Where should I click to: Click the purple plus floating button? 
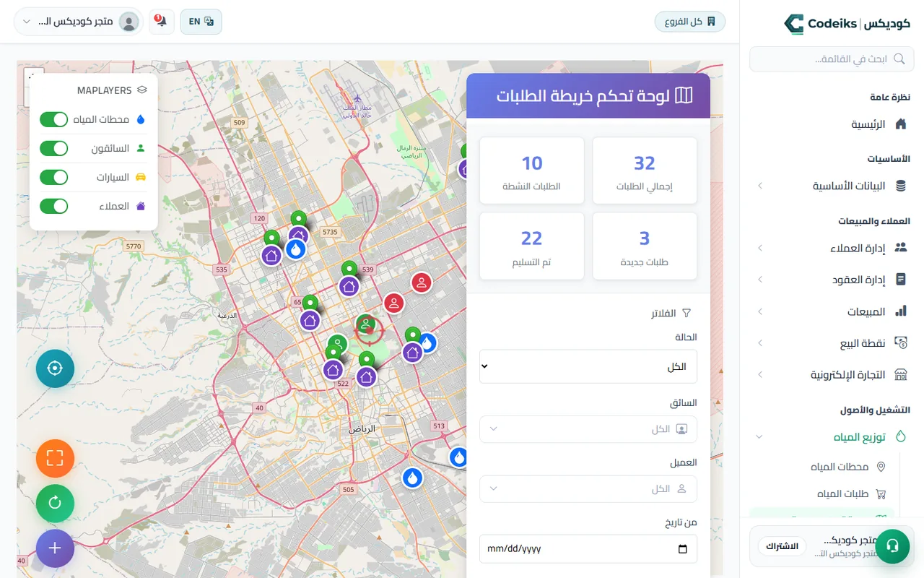55,548
